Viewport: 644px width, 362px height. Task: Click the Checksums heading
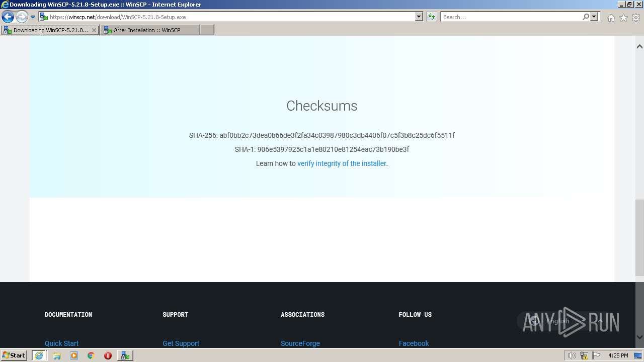(322, 106)
